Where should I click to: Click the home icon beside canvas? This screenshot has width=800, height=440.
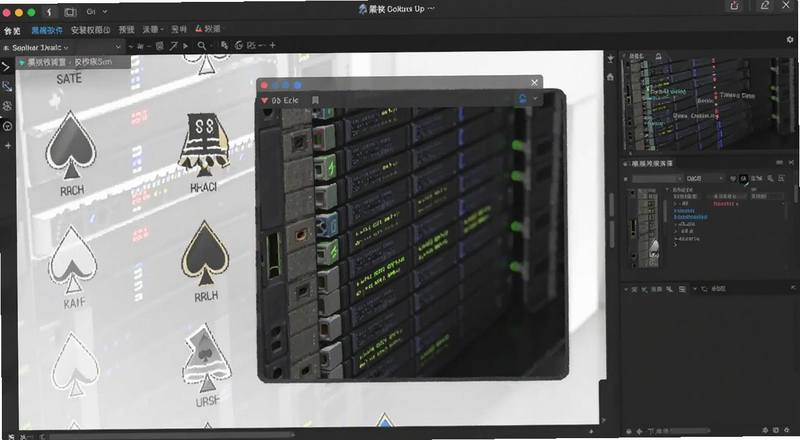point(610,77)
